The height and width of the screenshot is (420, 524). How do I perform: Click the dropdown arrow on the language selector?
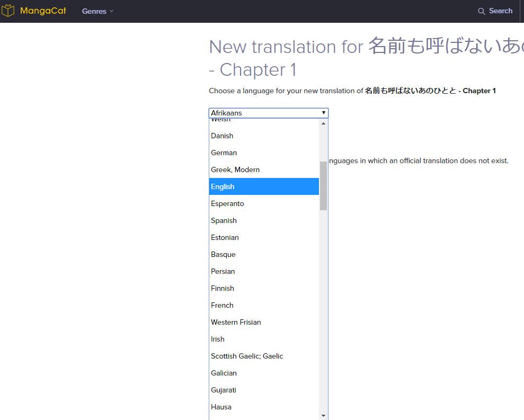pyautogui.click(x=323, y=113)
